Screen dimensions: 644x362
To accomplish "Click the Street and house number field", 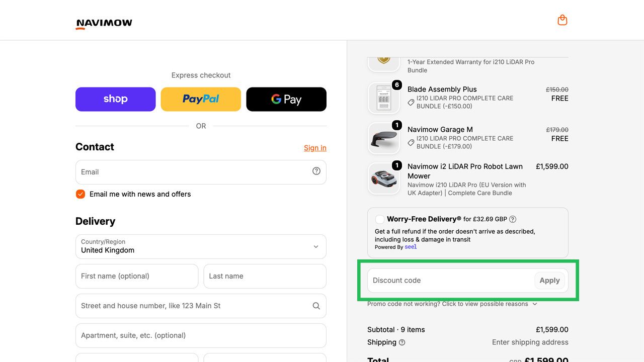I will [201, 306].
